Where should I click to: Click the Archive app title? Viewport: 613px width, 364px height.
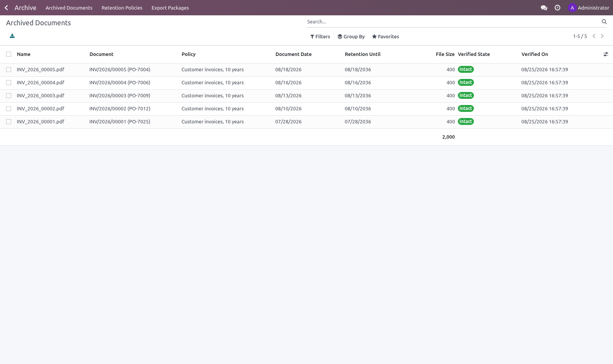pos(25,8)
